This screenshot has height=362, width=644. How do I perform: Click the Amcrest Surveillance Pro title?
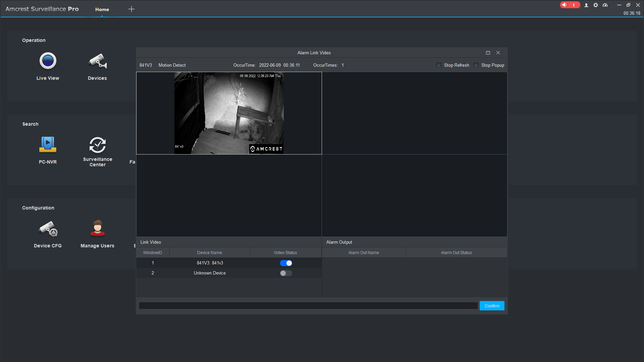tap(42, 9)
